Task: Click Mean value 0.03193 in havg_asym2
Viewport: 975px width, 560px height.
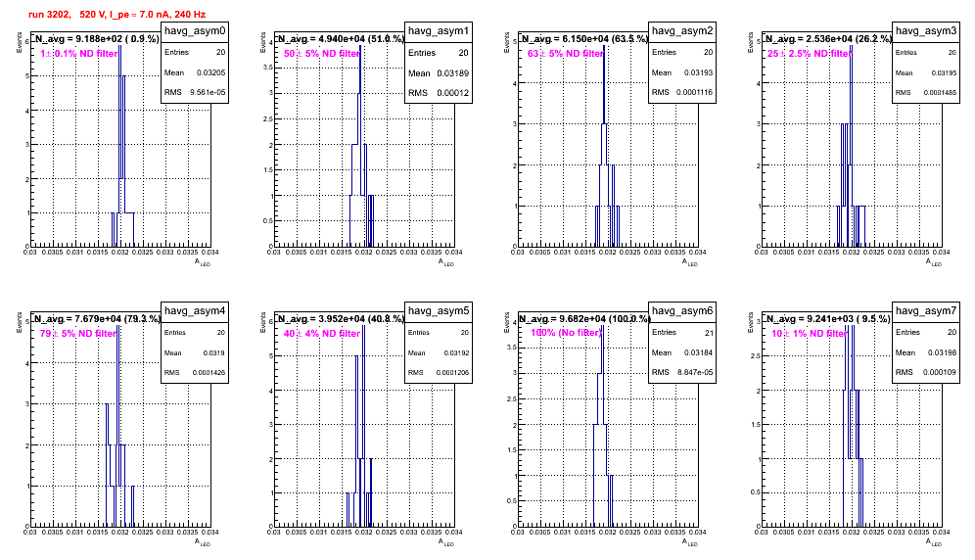Action: [x=698, y=72]
